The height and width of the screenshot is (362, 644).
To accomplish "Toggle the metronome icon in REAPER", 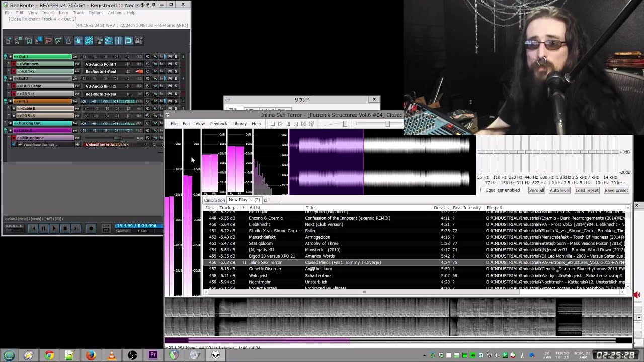I will (68, 41).
